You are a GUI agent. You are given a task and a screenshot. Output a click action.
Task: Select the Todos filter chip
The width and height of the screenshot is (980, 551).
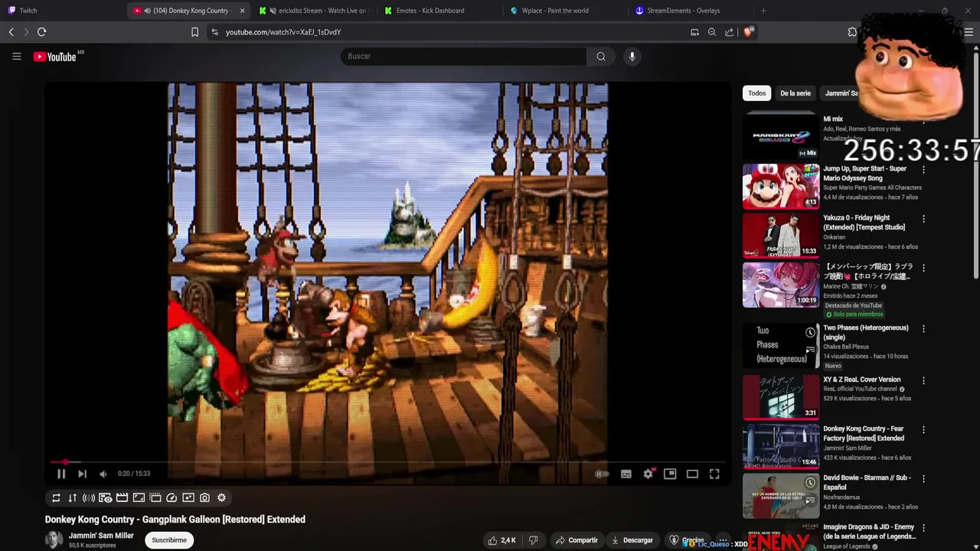756,93
